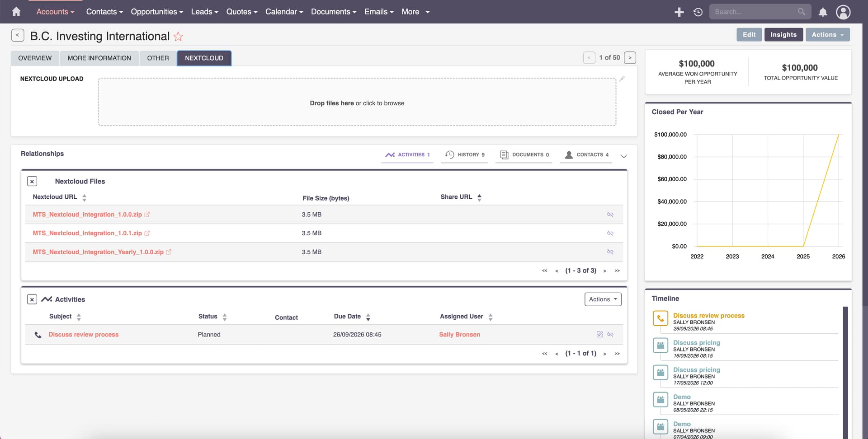Screen dimensions: 868x439
Task: Unlink MTS_Nextcloud_Integration_1.0.0.zip file row
Action: 610,215
